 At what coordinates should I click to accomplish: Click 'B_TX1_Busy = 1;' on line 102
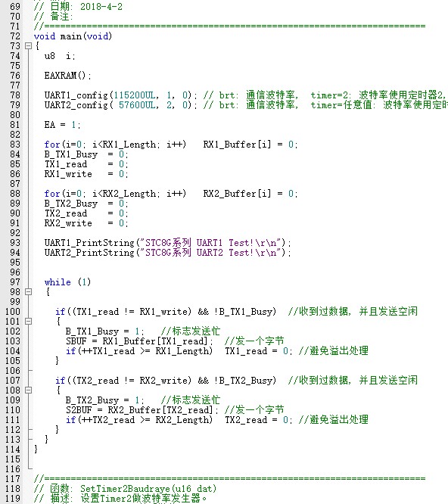click(104, 331)
